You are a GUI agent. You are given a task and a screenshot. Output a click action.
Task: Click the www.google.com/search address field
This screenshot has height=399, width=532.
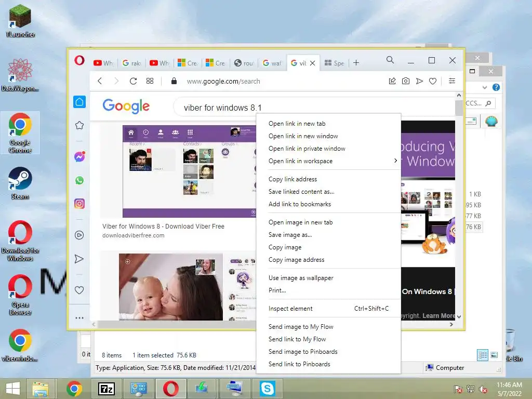tap(223, 82)
